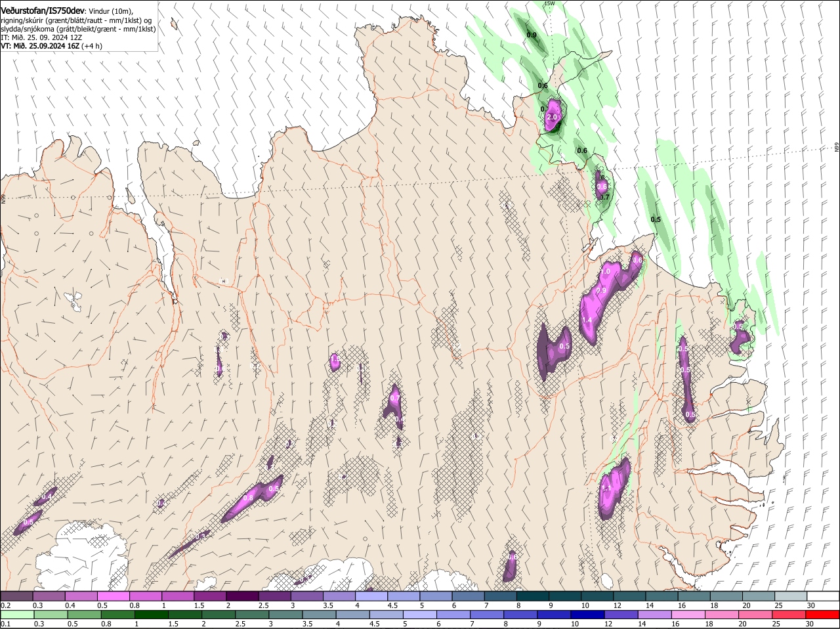Click the 'IT: Mið. 25. 09. 2024 12Z' line
Viewport: 840px width, 629px height.
pyautogui.click(x=41, y=37)
